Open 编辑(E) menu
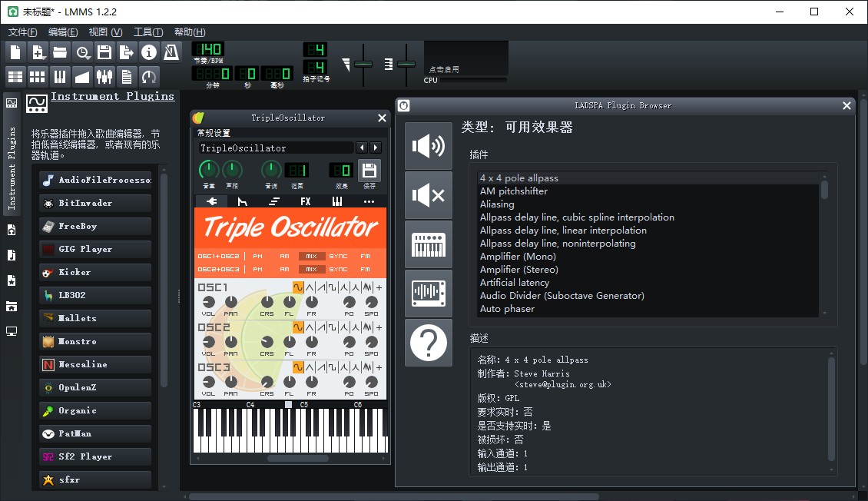The width and height of the screenshot is (868, 501). click(63, 32)
